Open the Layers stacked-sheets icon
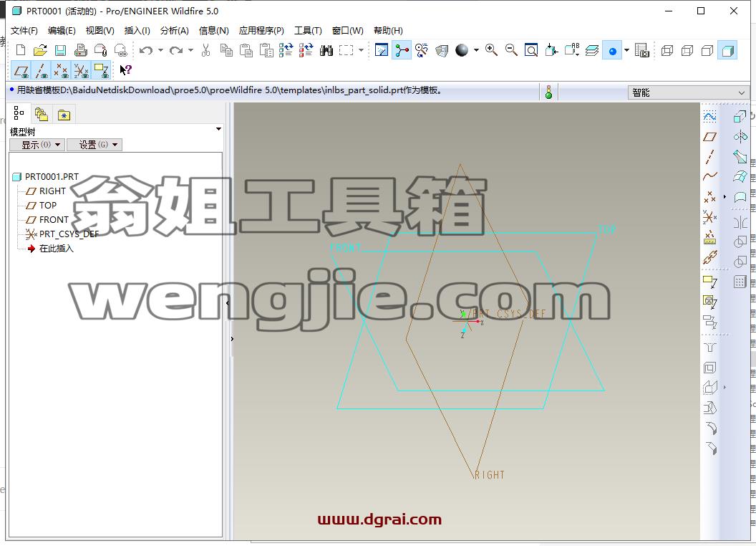This screenshot has height=546, width=756. [592, 50]
